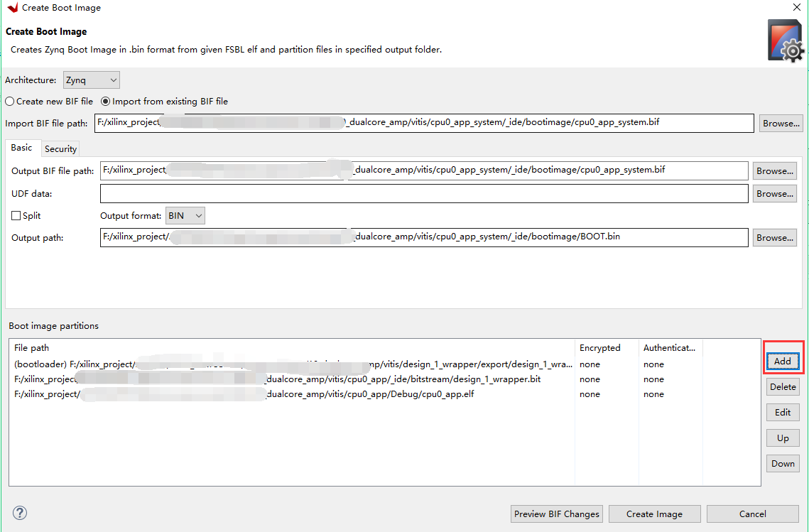Click the Output path BOOT.bin field
This screenshot has height=532, width=809.
click(424, 237)
